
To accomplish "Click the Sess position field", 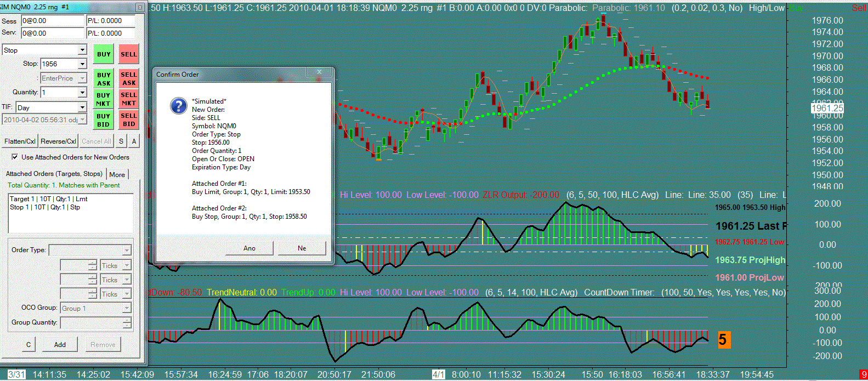I will [53, 21].
